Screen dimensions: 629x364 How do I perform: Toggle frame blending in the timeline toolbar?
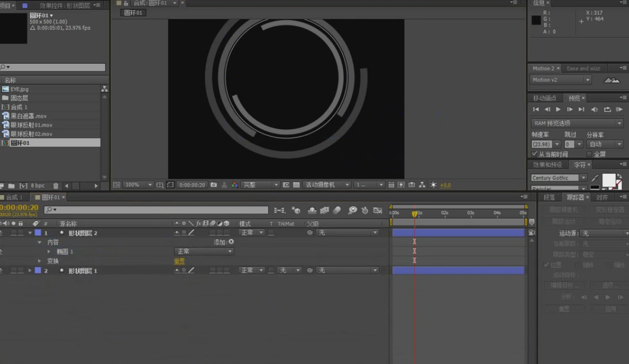pos(325,210)
